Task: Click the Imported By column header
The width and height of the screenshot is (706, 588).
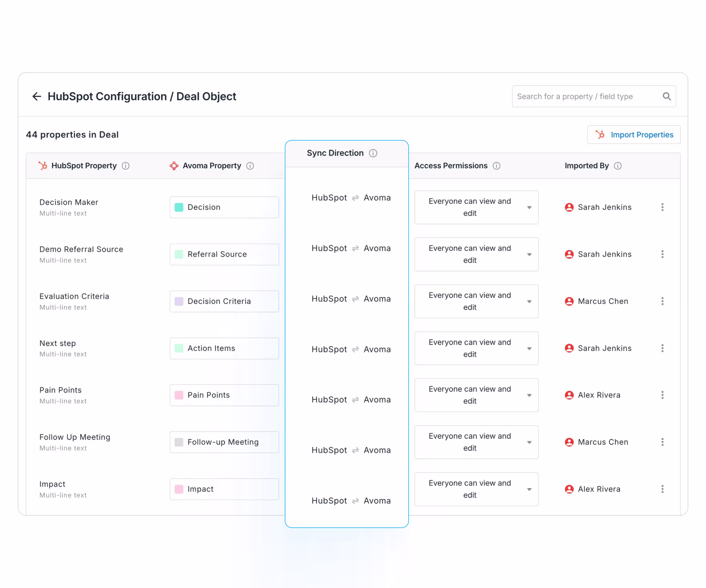Action: [x=587, y=166]
